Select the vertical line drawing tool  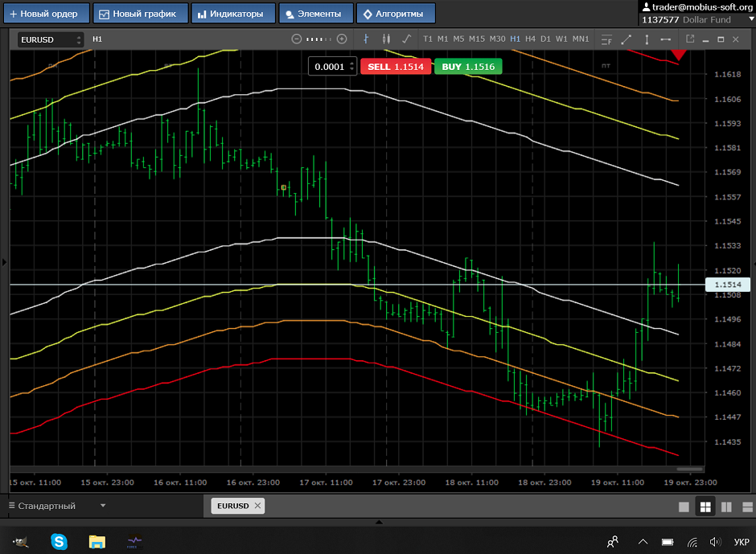pos(646,39)
